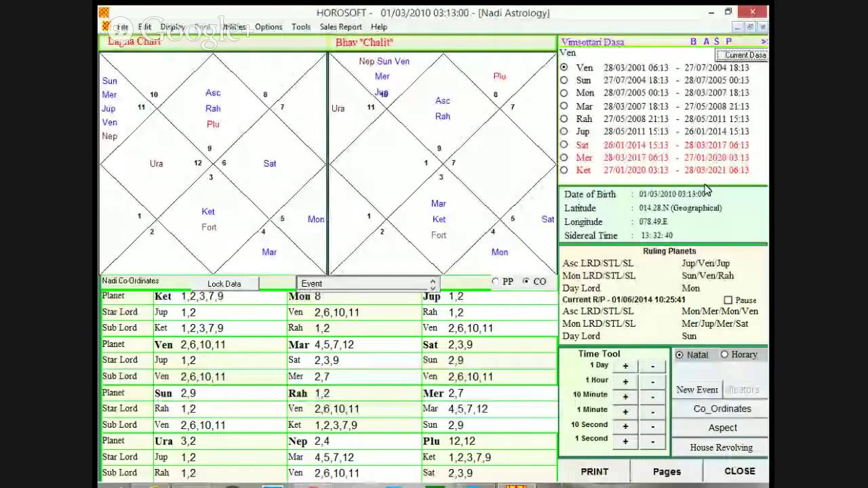
Task: Click the Current Dasa button
Action: pos(743,55)
